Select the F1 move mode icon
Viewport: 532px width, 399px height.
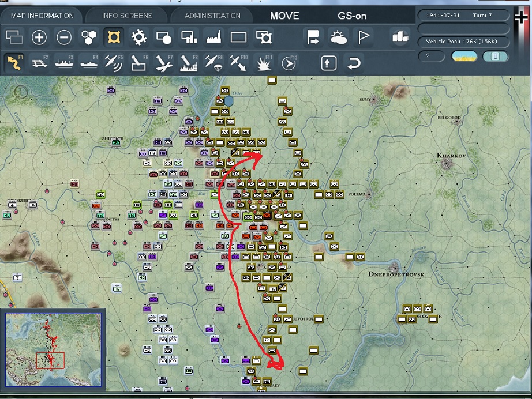[14, 63]
